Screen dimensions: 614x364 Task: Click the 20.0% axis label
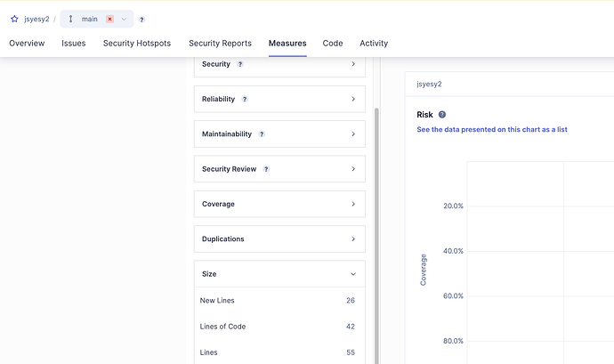(x=453, y=206)
